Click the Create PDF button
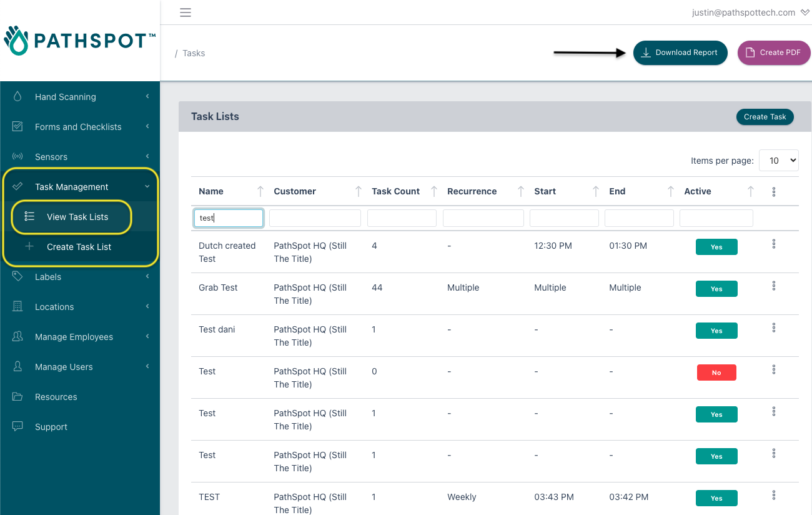Viewport: 812px width, 515px height. coord(774,52)
